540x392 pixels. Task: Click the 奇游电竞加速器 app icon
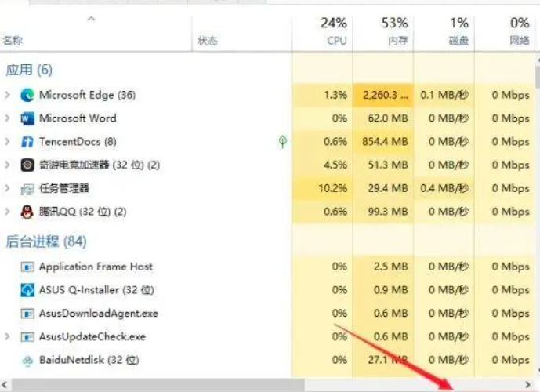(x=27, y=165)
